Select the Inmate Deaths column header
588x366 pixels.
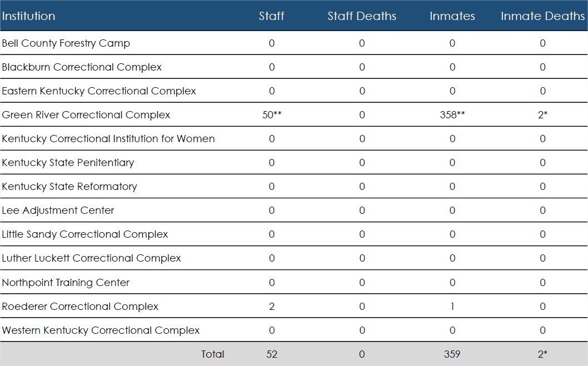point(542,16)
